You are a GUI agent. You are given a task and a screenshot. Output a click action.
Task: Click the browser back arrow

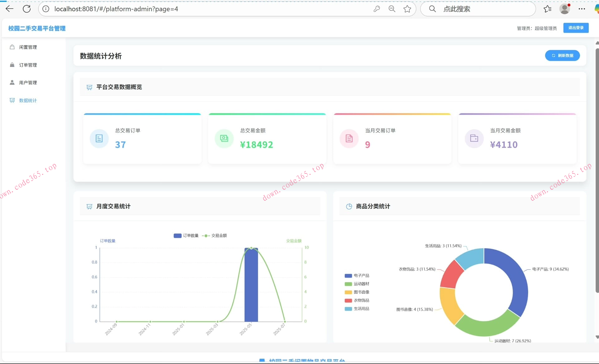click(x=10, y=9)
